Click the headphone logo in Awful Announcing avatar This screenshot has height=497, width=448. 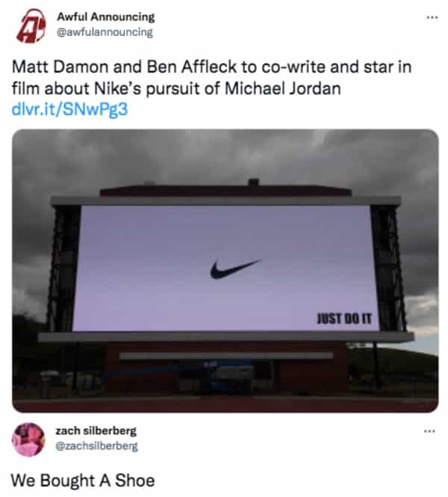(31, 25)
